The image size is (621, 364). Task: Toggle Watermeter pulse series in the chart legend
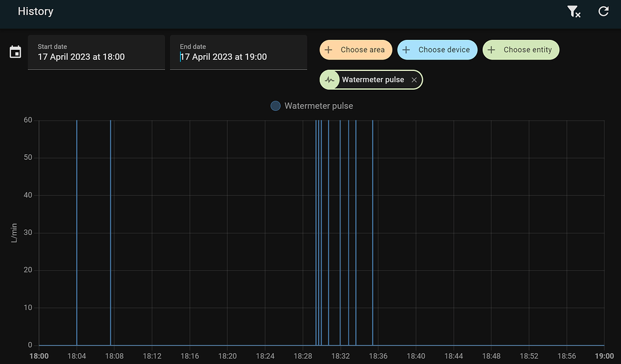pyautogui.click(x=311, y=105)
